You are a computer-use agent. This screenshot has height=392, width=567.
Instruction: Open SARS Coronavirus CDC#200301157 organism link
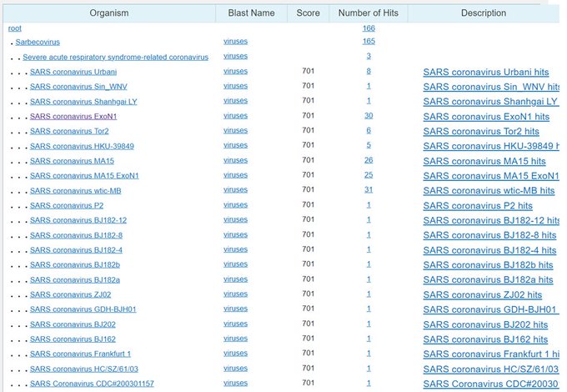coord(92,384)
